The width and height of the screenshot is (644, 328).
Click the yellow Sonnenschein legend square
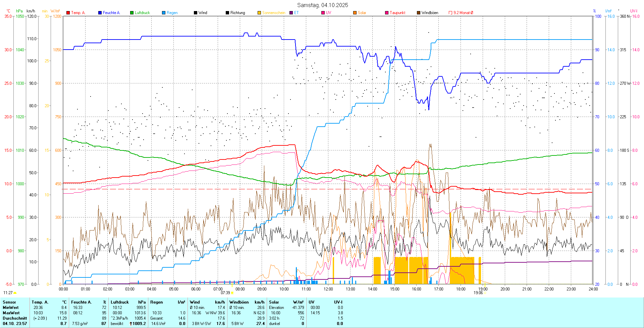coord(259,13)
